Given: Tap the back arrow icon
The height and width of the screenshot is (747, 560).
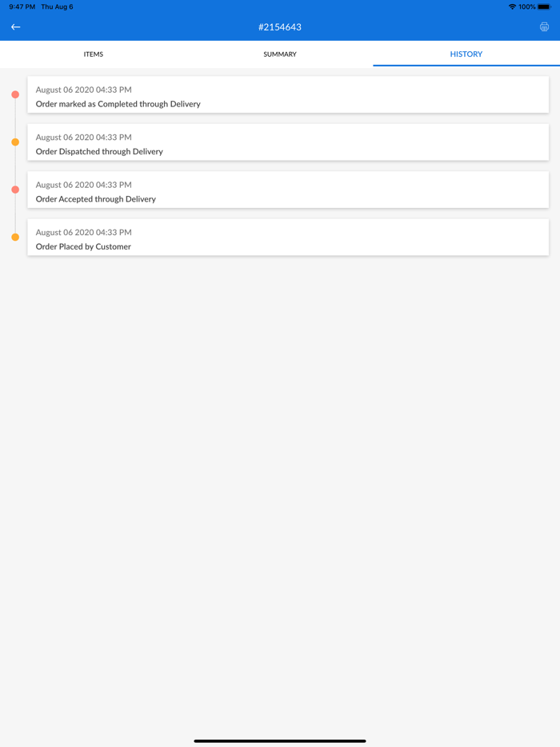Looking at the screenshot, I should click(16, 27).
